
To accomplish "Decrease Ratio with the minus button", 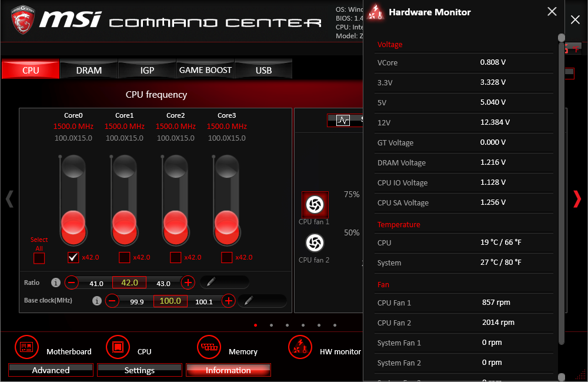I will pos(72,282).
